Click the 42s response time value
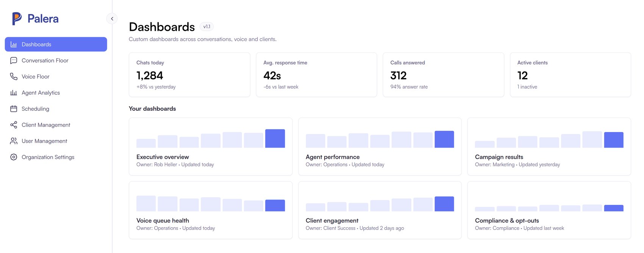Viewport: 644px width, 253px height. (x=272, y=75)
